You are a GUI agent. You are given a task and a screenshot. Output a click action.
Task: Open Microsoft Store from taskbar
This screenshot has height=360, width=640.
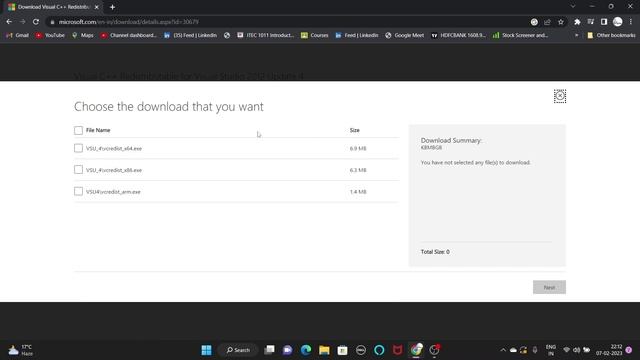342,350
